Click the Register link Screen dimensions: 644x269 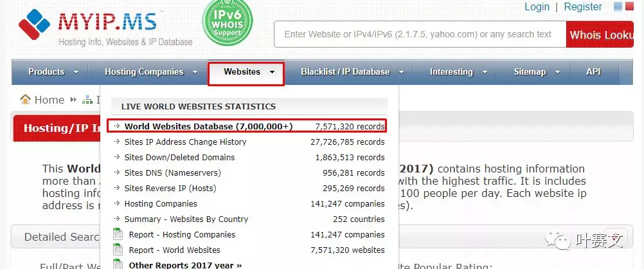click(583, 7)
